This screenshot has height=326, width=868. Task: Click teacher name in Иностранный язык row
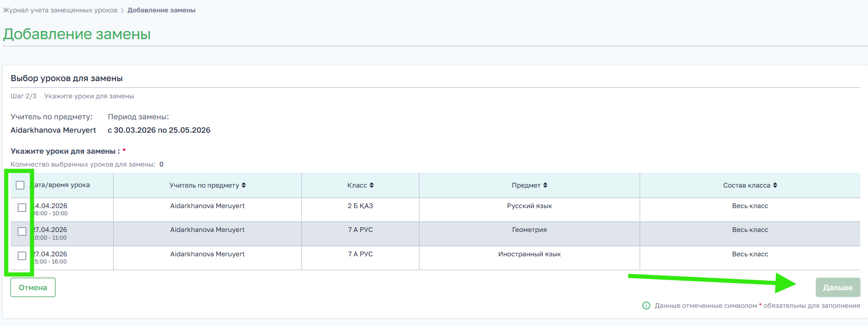tap(207, 254)
